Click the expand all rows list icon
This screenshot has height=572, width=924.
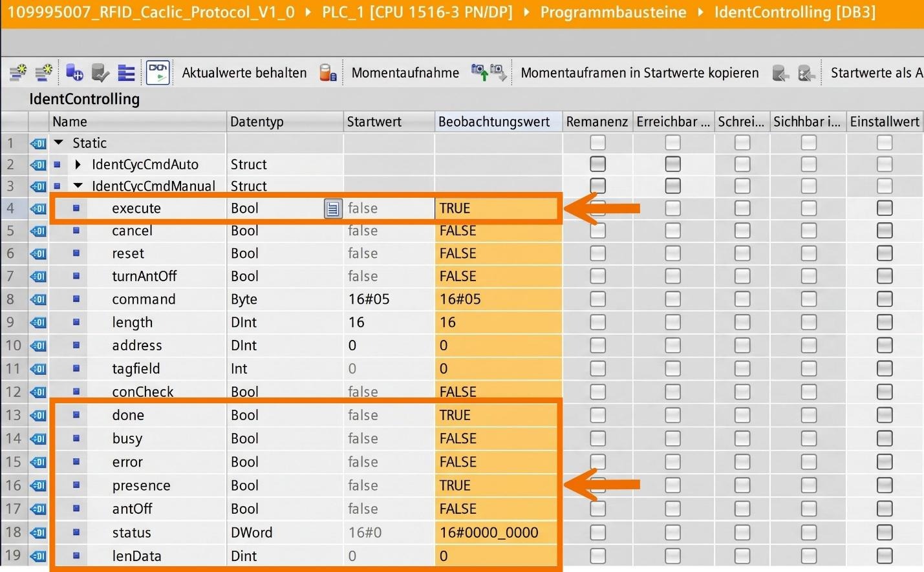tap(126, 72)
